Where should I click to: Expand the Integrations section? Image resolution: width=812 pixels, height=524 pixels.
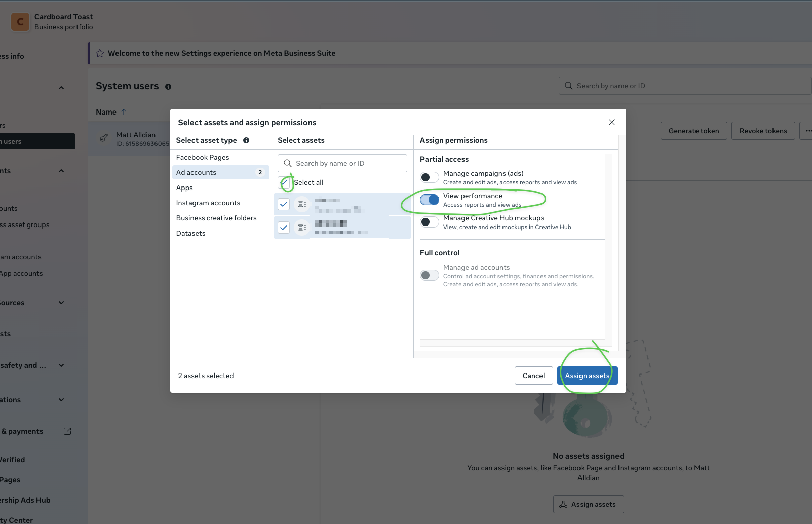click(61, 400)
